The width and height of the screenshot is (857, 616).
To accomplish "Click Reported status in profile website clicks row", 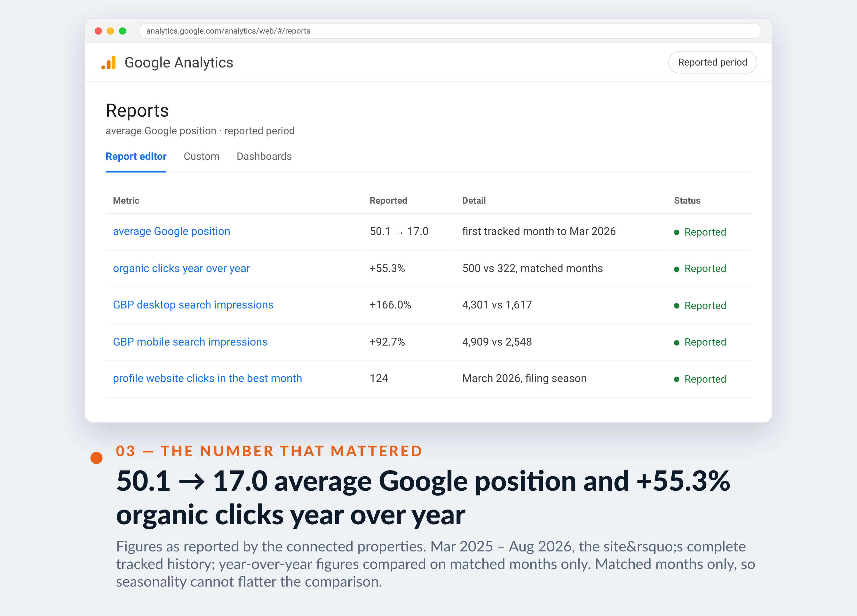I will click(700, 379).
